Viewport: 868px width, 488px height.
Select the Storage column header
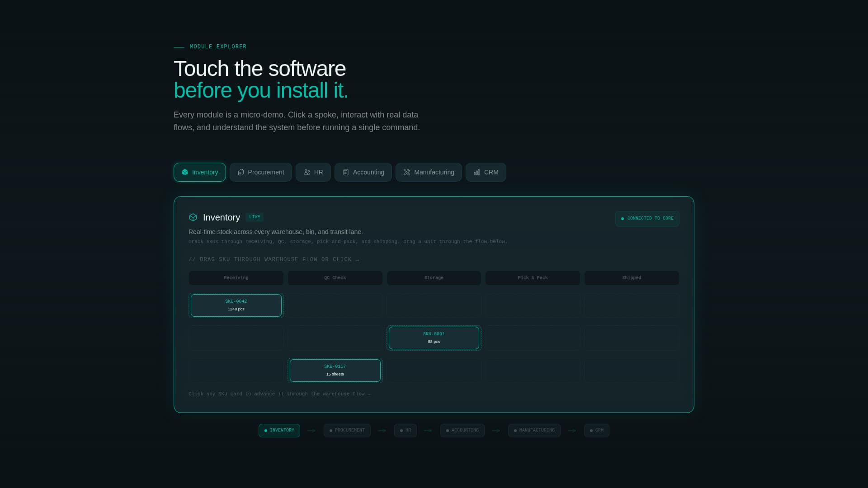point(434,278)
